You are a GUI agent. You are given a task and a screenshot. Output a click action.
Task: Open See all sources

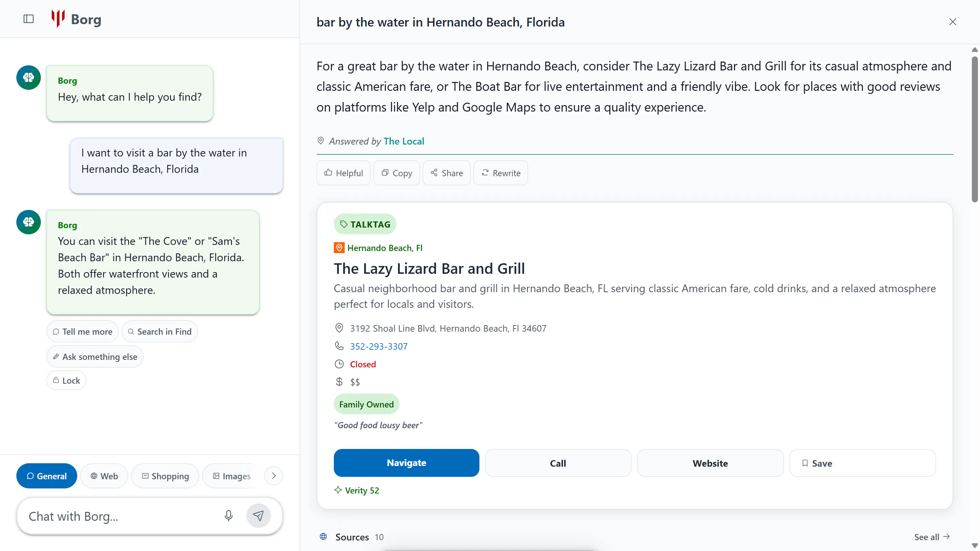tap(932, 537)
